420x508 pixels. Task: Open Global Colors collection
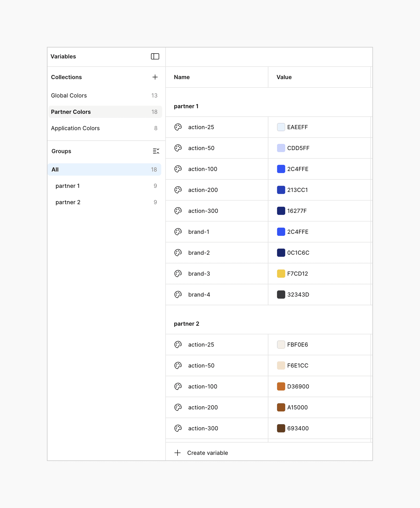coord(69,96)
